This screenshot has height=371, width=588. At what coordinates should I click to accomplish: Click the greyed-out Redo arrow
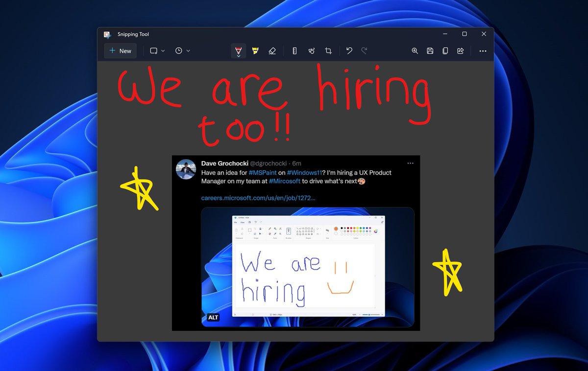click(x=364, y=51)
